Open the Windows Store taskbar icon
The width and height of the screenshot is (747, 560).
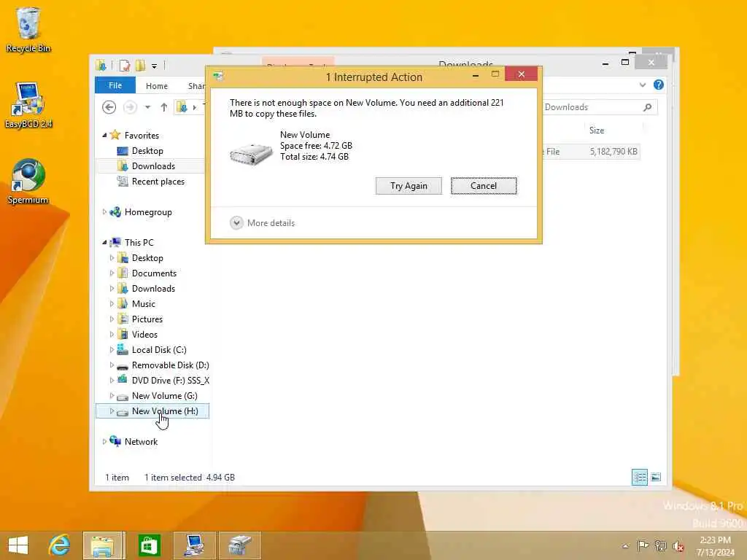coord(149,545)
